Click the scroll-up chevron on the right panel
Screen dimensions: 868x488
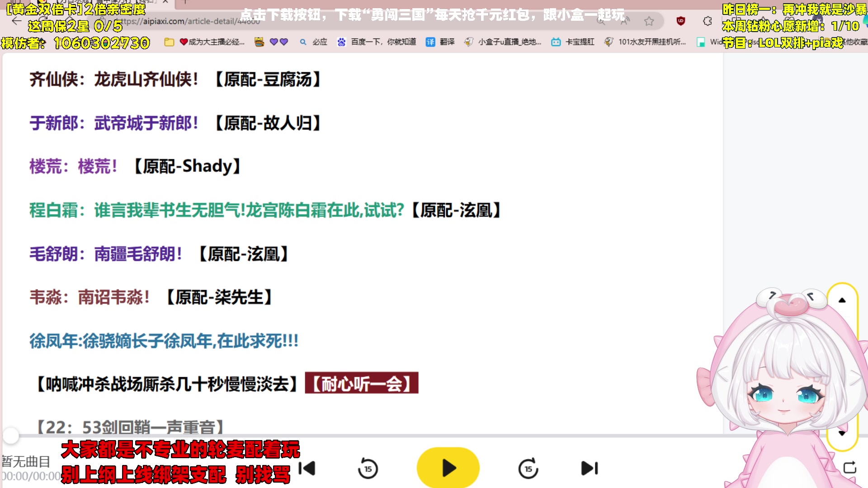[x=842, y=299]
